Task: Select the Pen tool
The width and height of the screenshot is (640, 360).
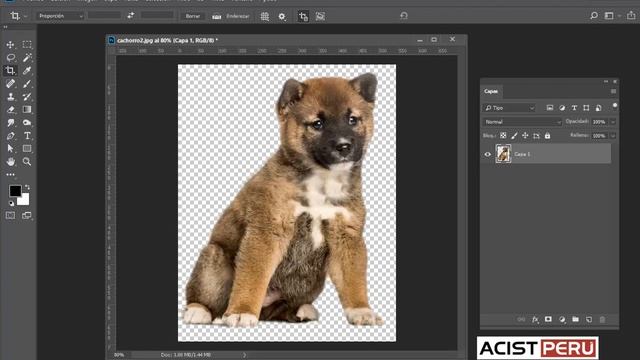Action: pyautogui.click(x=10, y=136)
